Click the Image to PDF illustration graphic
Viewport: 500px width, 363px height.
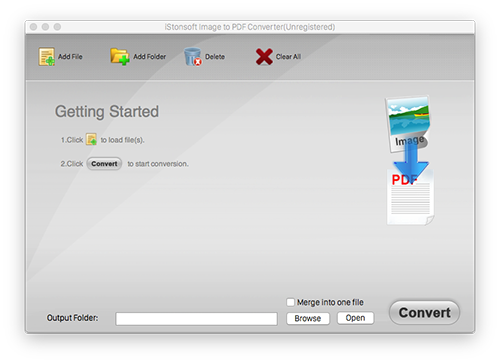410,160
